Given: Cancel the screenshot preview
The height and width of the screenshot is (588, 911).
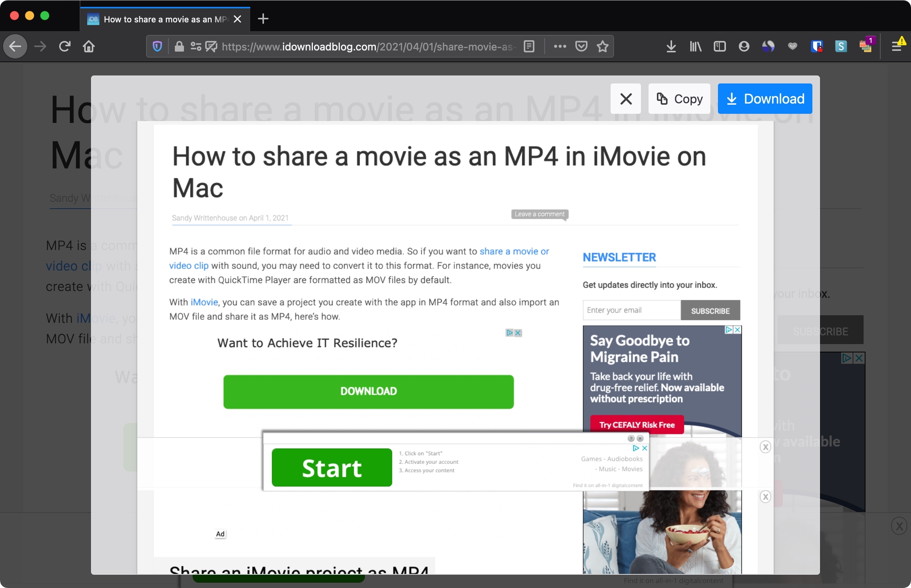Looking at the screenshot, I should pyautogui.click(x=626, y=99).
